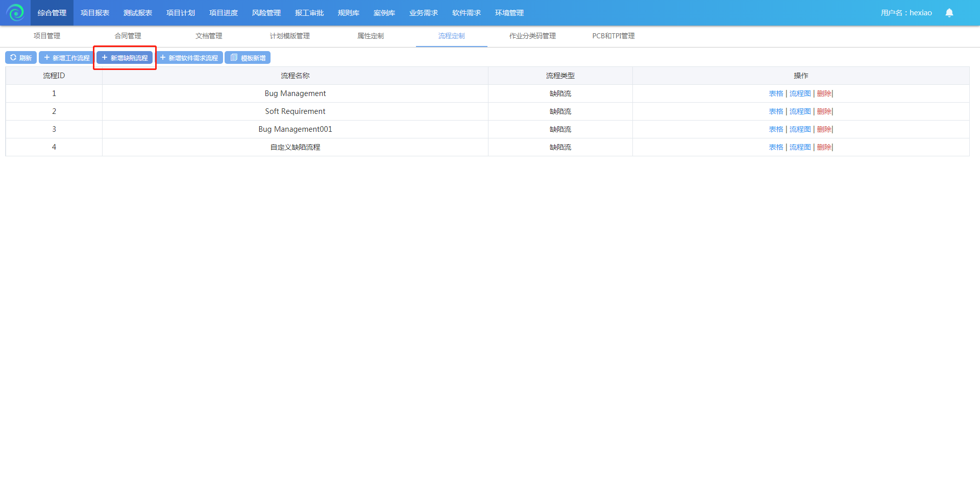Click the 流程名称 column header
980x494 pixels.
tap(295, 76)
